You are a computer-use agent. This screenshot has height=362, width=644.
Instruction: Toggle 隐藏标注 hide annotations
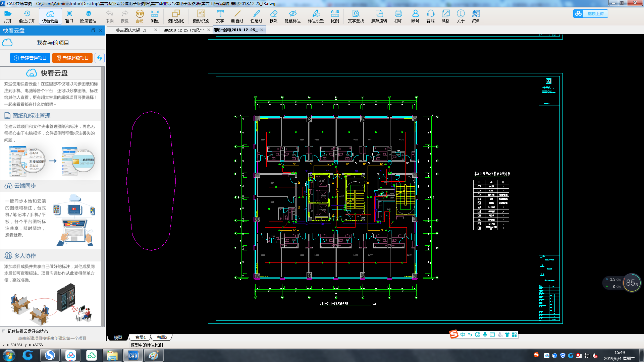[x=292, y=16]
